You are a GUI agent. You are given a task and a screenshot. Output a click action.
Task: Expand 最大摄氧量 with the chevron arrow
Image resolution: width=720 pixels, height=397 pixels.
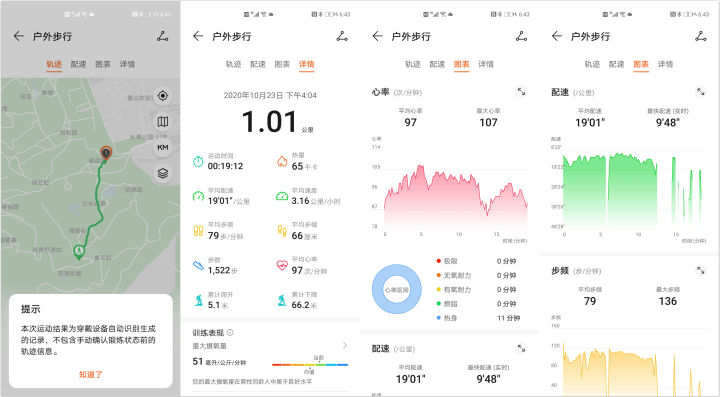point(345,346)
